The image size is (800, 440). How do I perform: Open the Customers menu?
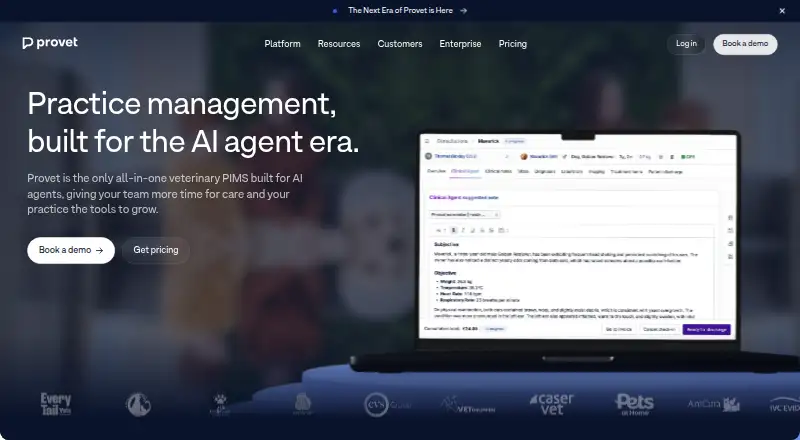(x=400, y=44)
